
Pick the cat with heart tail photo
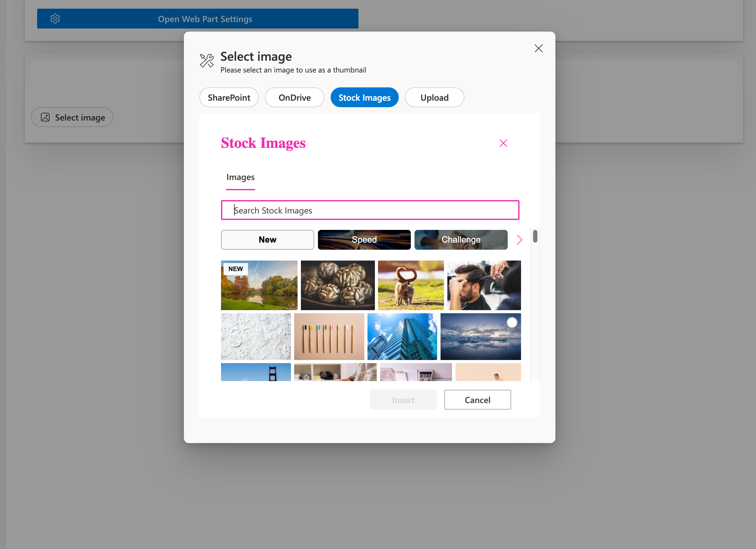click(411, 285)
